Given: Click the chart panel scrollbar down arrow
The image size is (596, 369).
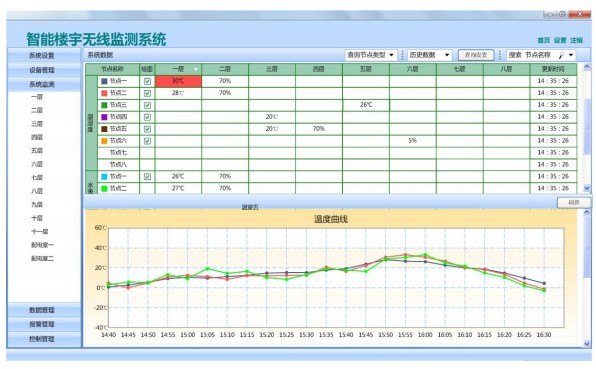Looking at the screenshot, I should (586, 343).
